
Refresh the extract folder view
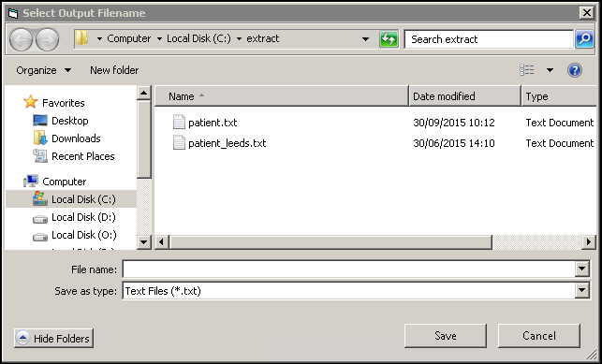pyautogui.click(x=389, y=39)
